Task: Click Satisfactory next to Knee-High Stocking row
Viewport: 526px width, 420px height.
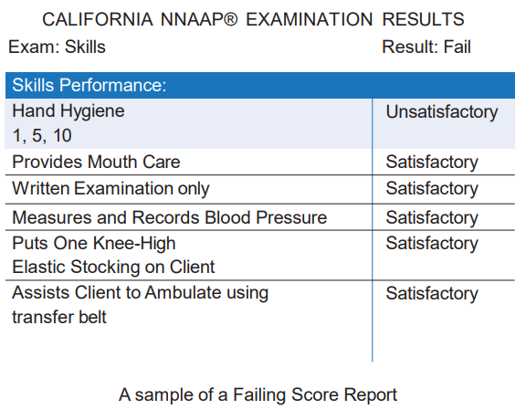Action: [x=432, y=243]
